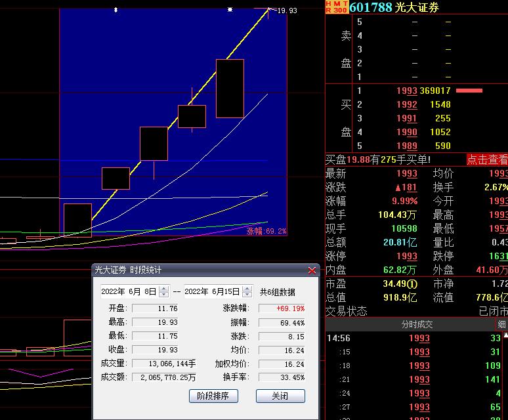Click the star marker at top of chart selection

tap(230, 10)
